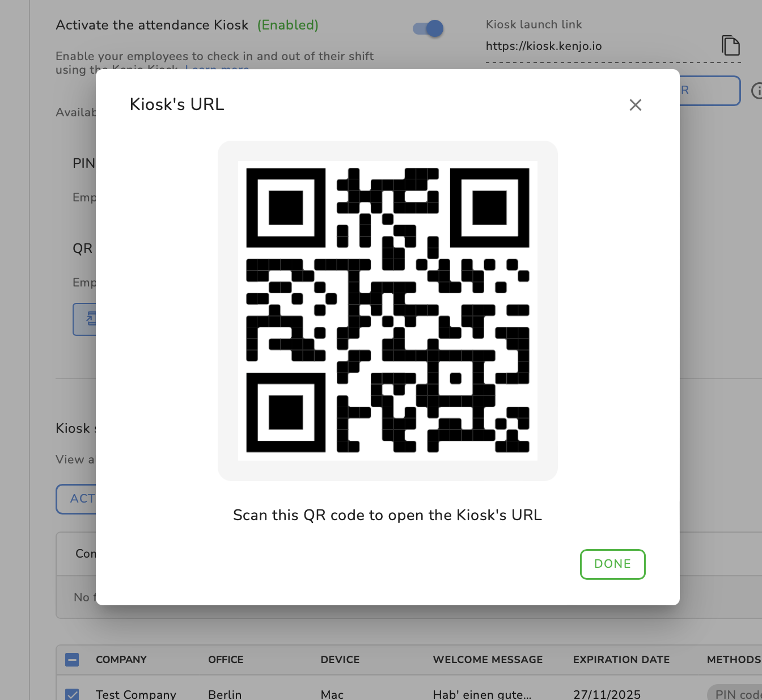Select all rows via header checkbox
This screenshot has width=762, height=700.
point(72,660)
